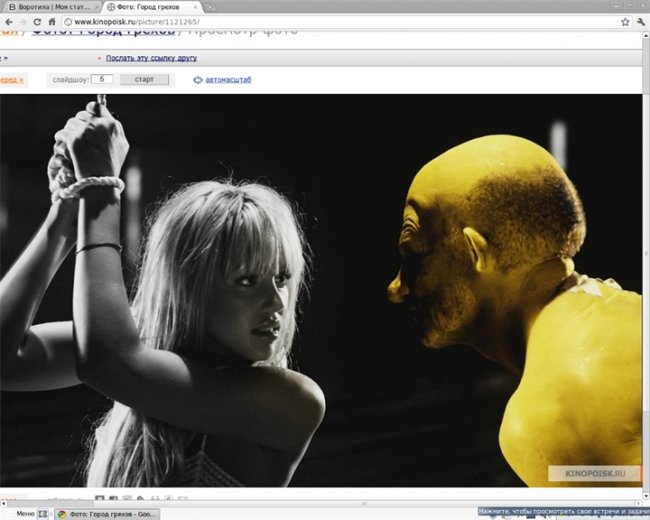This screenshot has height=520, width=650.
Task: Click the Home icon in the toolbar
Action: pyautogui.click(x=52, y=21)
